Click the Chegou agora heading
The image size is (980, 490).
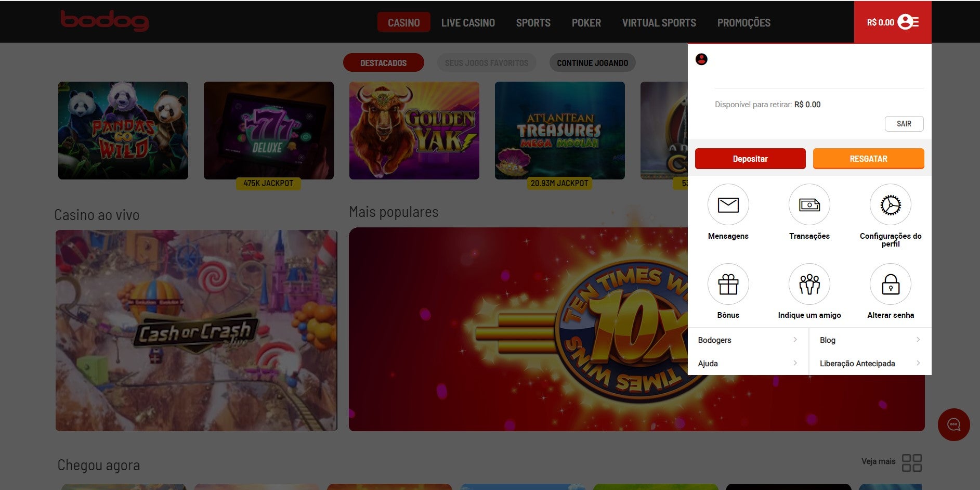[98, 465]
